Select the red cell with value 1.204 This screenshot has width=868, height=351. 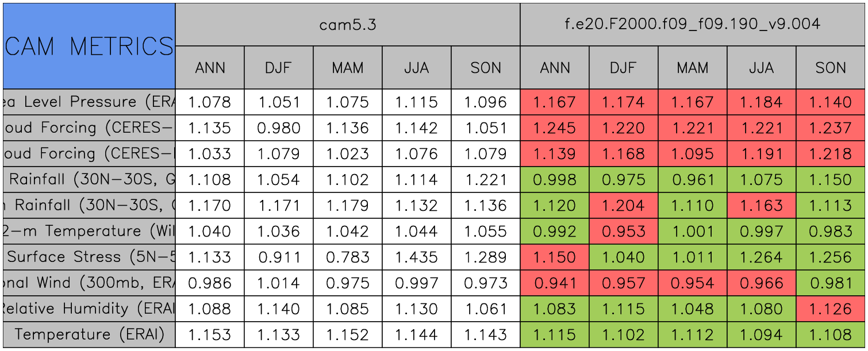(624, 206)
